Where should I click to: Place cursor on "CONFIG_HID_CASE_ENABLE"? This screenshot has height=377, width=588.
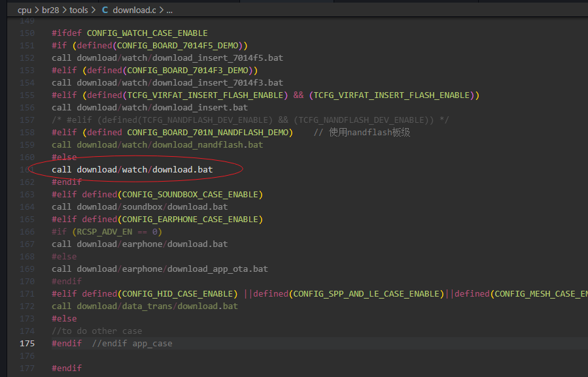point(177,294)
